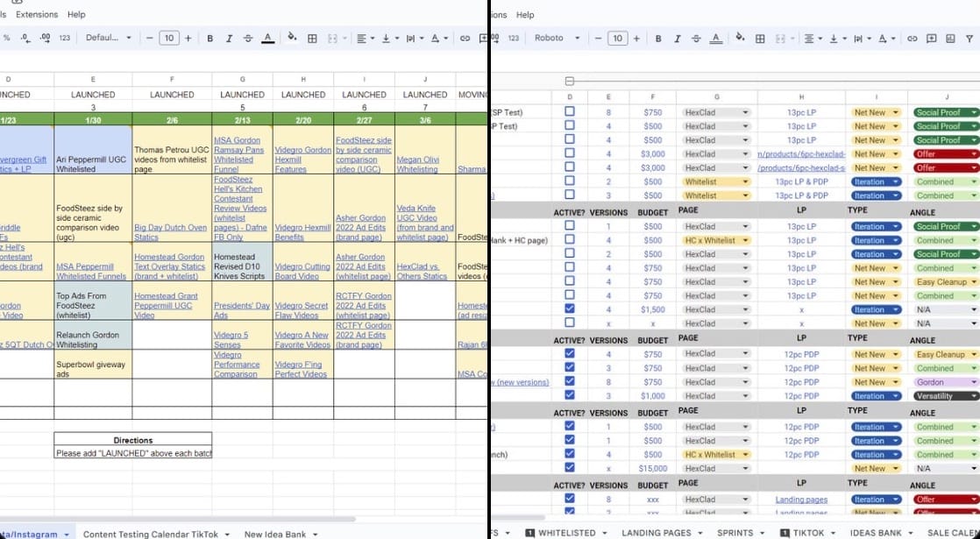Open 123 number formats in left spreadsheet
Image resolution: width=980 pixels, height=539 pixels.
pyautogui.click(x=64, y=38)
